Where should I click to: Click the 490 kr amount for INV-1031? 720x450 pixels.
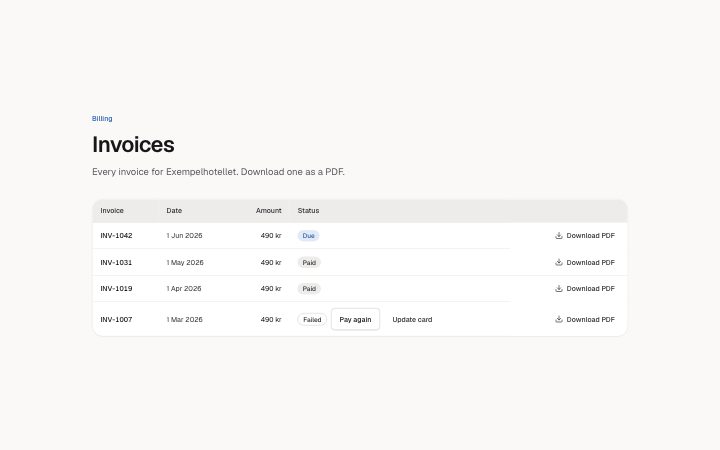[x=271, y=262]
